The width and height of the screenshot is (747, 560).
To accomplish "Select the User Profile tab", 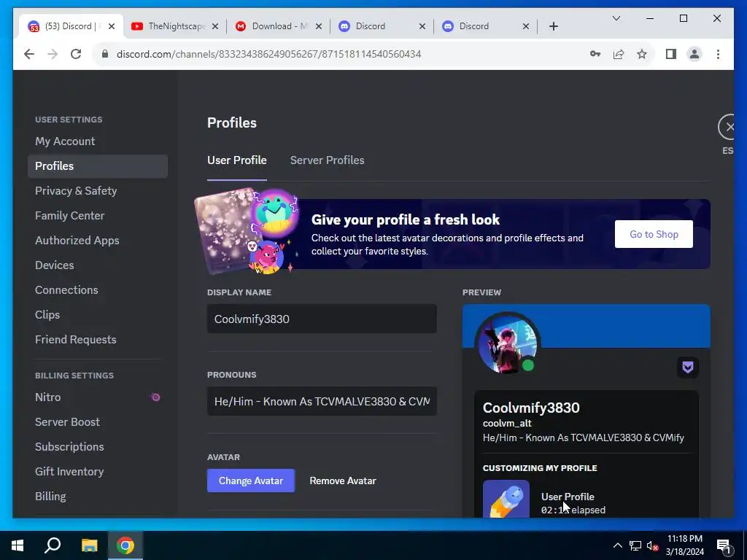I will point(237,160).
